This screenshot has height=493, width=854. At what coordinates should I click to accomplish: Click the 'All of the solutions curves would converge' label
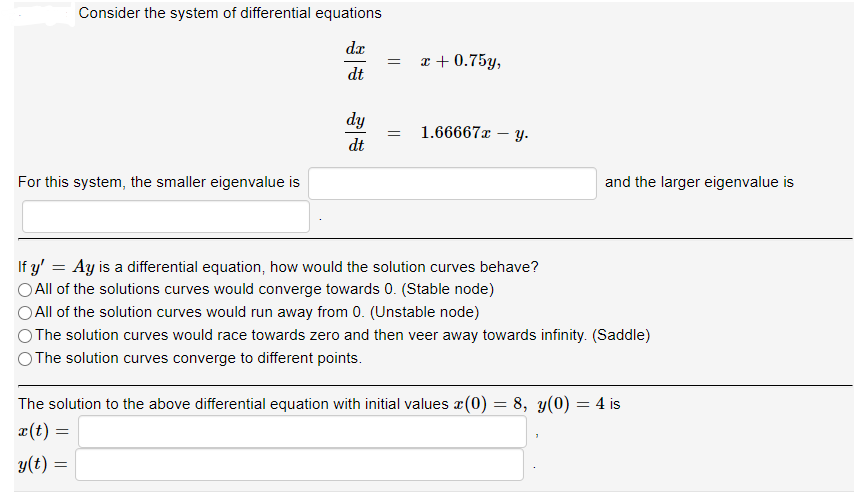tap(265, 289)
